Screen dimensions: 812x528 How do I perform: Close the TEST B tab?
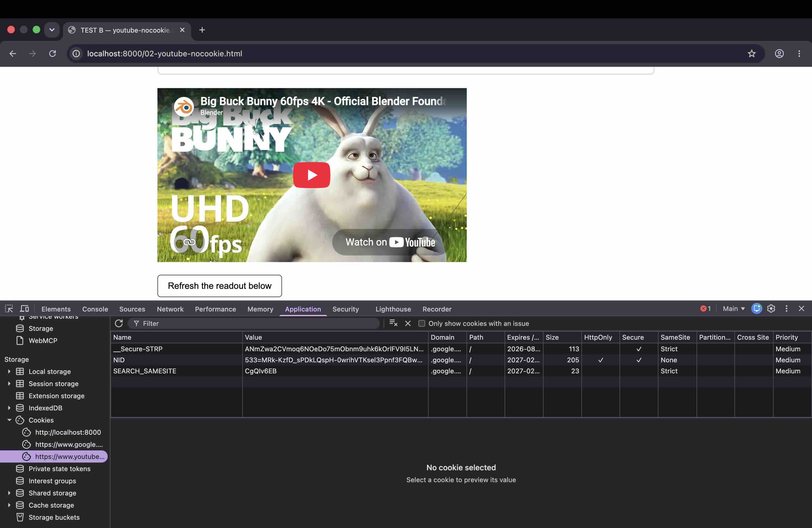click(182, 30)
